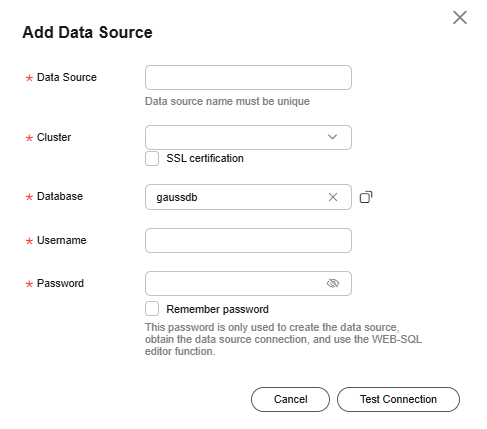Clear the gaussdb Database field with X icon
This screenshot has width=487, height=429.
[333, 197]
